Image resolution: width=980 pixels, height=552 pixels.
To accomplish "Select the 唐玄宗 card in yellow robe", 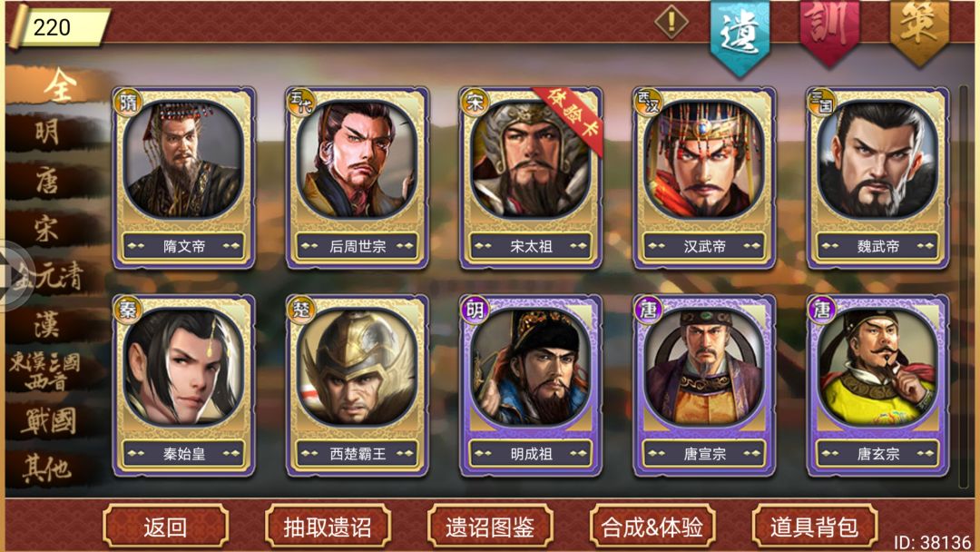I will pyautogui.click(x=877, y=386).
